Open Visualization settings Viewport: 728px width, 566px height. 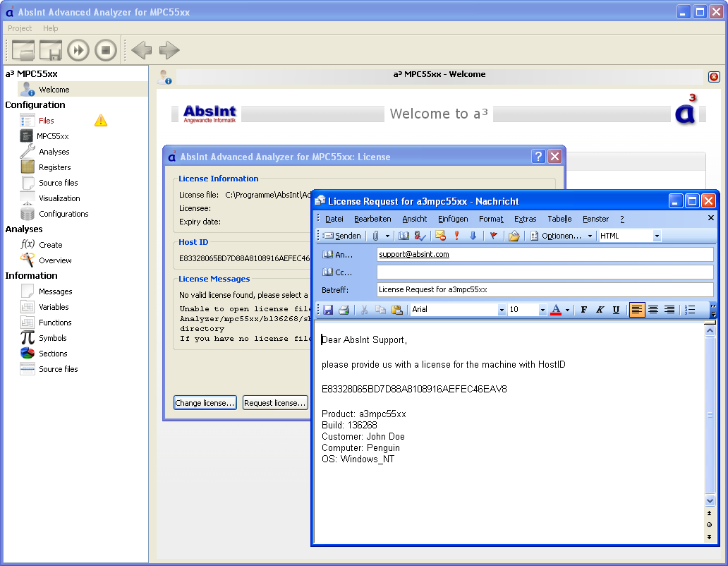59,198
